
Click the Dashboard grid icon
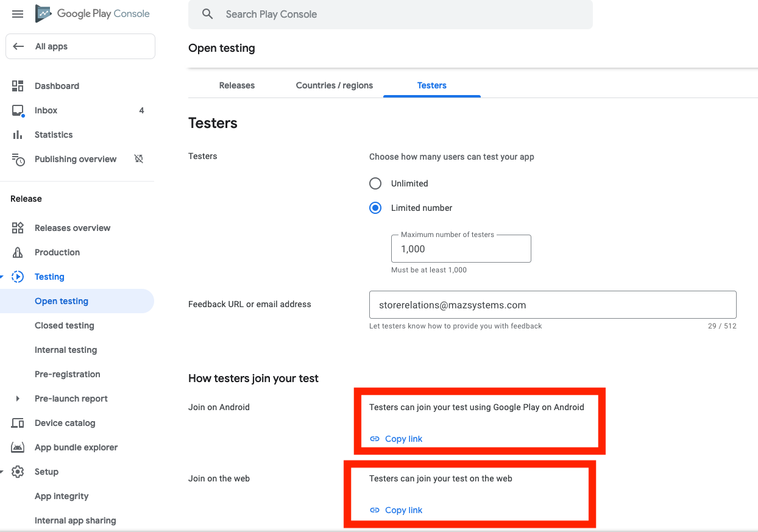click(x=18, y=86)
